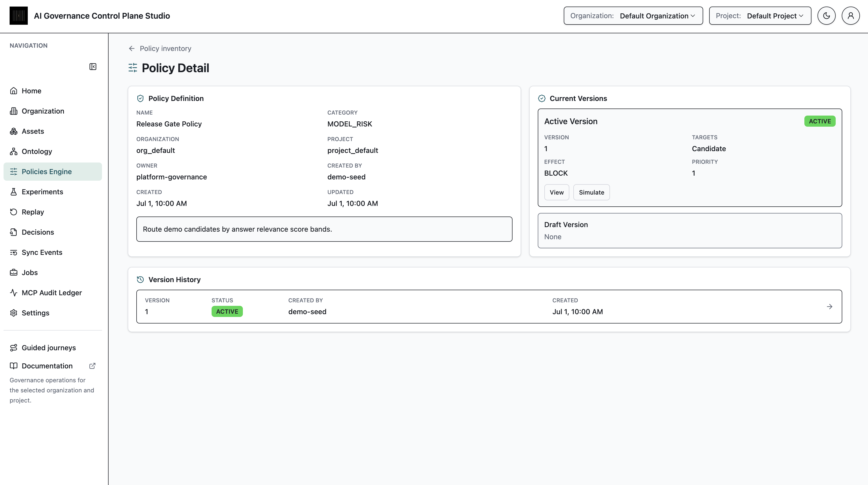The width and height of the screenshot is (868, 485).
Task: Click the View button for Active Version
Action: coord(557,192)
